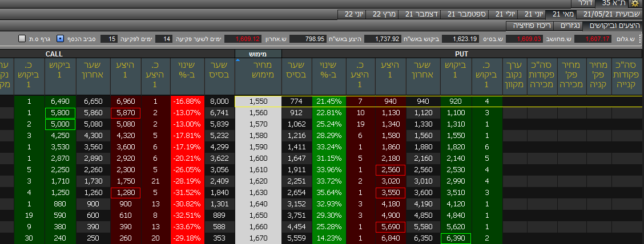
Task: Switch to the נגזרים tab
Action: (571, 26)
